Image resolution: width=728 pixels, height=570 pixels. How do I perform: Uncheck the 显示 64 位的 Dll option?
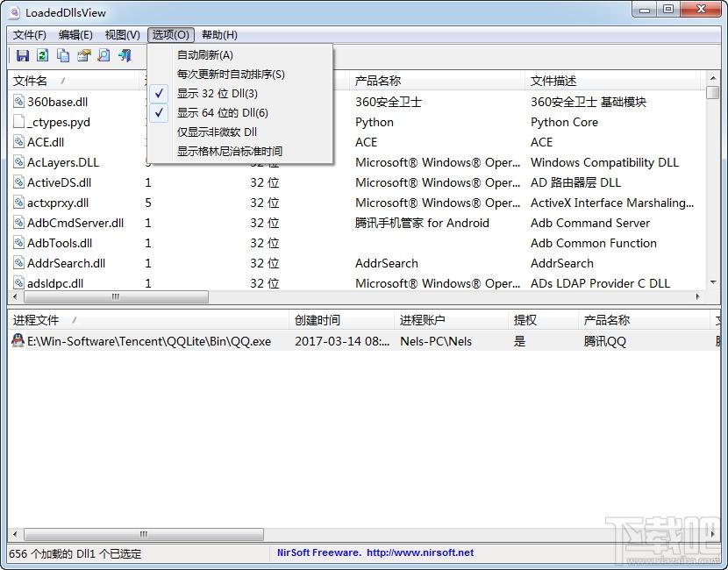[222, 113]
